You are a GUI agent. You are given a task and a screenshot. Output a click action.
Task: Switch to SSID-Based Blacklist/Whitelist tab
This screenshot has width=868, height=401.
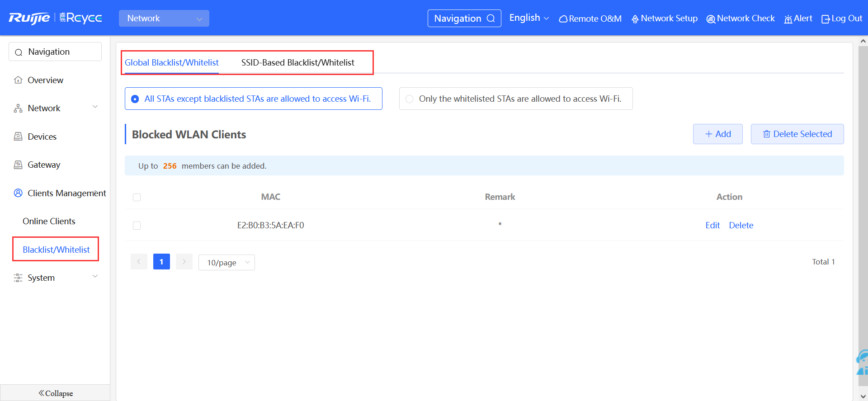tap(297, 62)
